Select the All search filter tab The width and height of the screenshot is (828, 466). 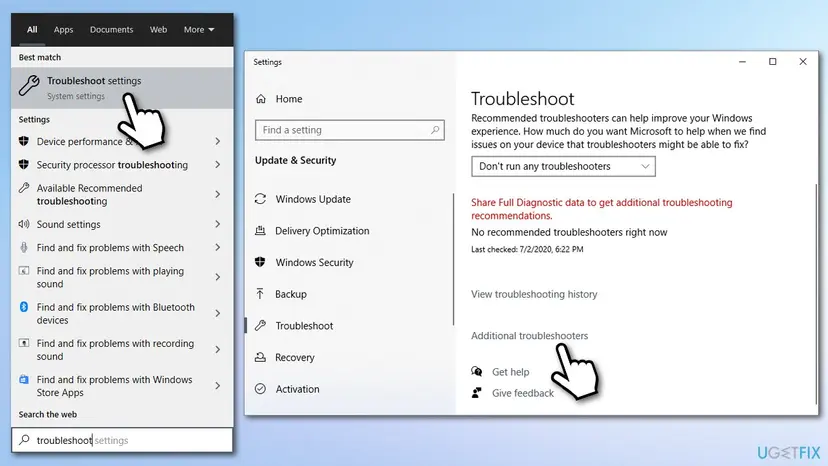point(32,30)
